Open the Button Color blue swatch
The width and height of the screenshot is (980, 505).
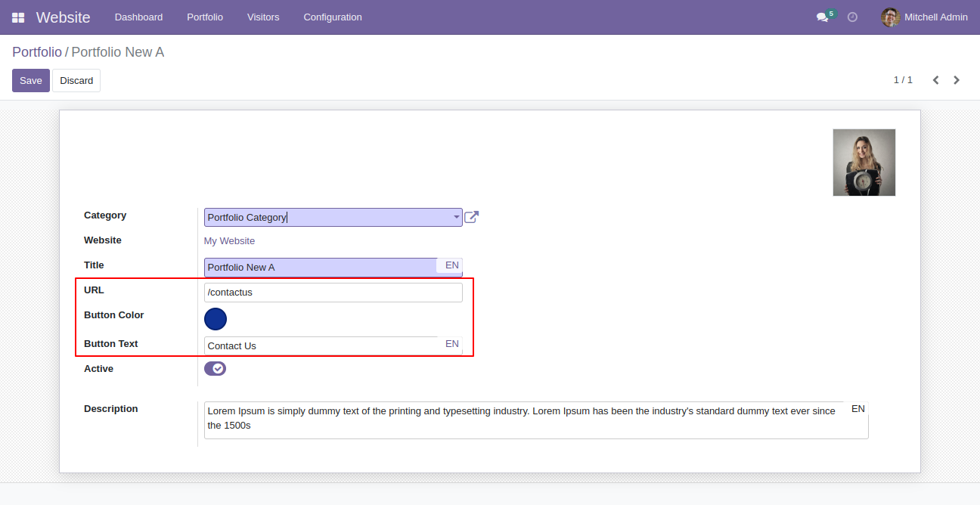tap(216, 319)
